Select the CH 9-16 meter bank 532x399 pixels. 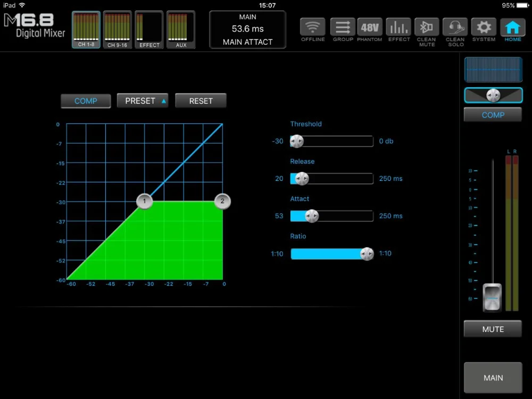point(118,30)
